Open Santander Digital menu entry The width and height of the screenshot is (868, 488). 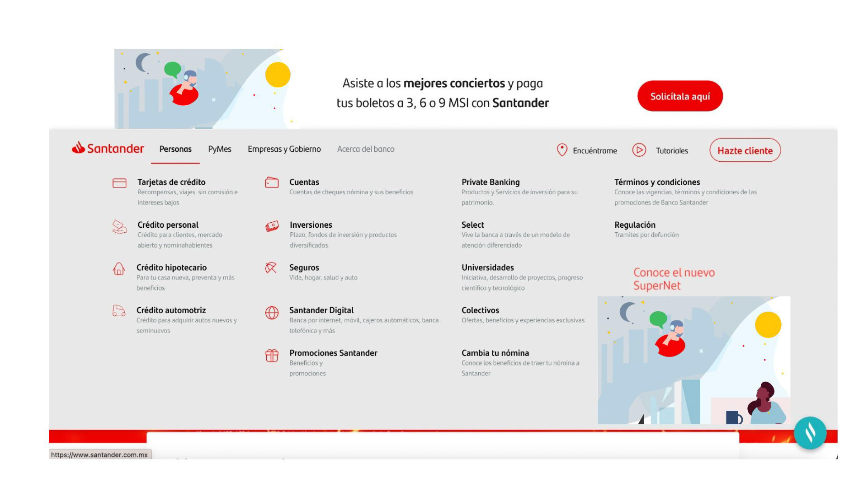coord(321,310)
